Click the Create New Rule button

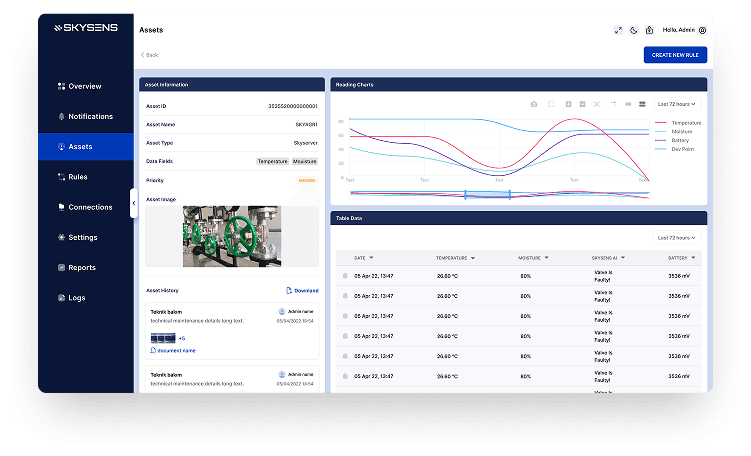(675, 55)
